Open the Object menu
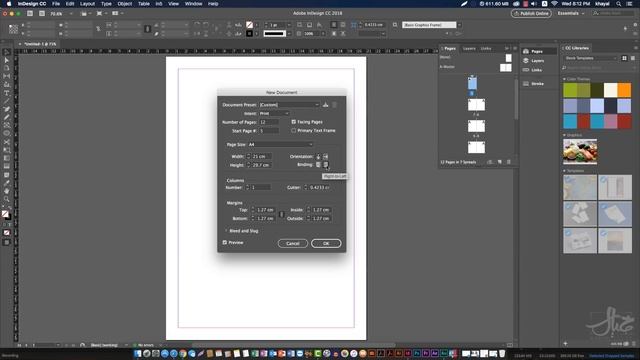The height and width of the screenshot is (360, 640). pyautogui.click(x=124, y=4)
